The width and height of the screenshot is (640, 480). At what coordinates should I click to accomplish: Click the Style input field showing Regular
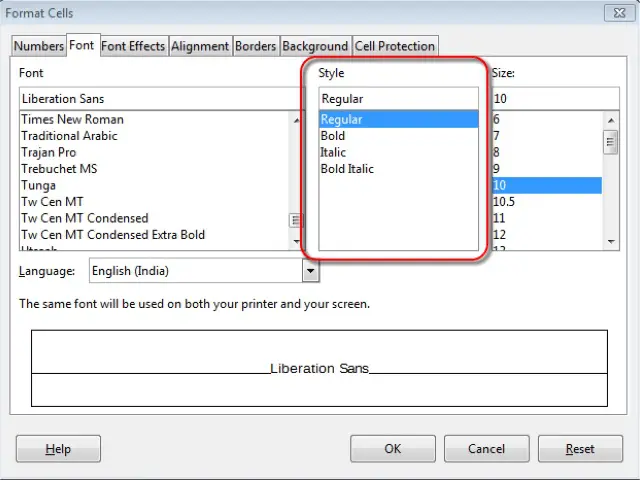(x=398, y=98)
